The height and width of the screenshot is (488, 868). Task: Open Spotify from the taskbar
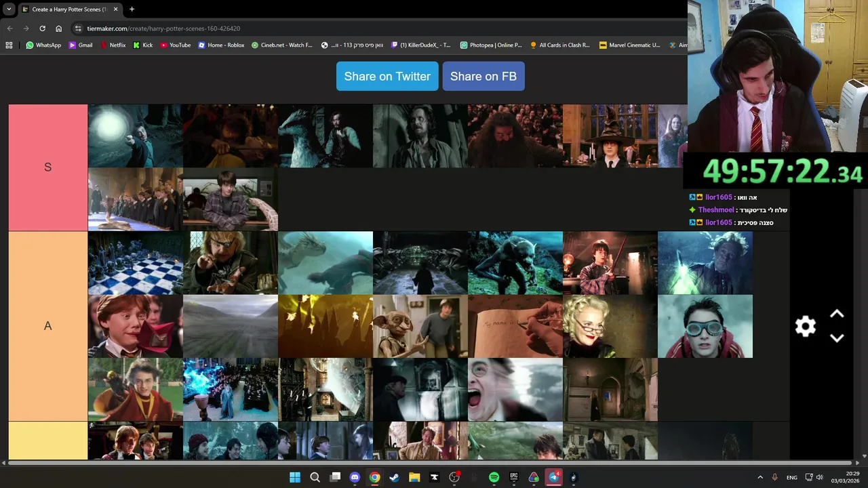coord(494,477)
